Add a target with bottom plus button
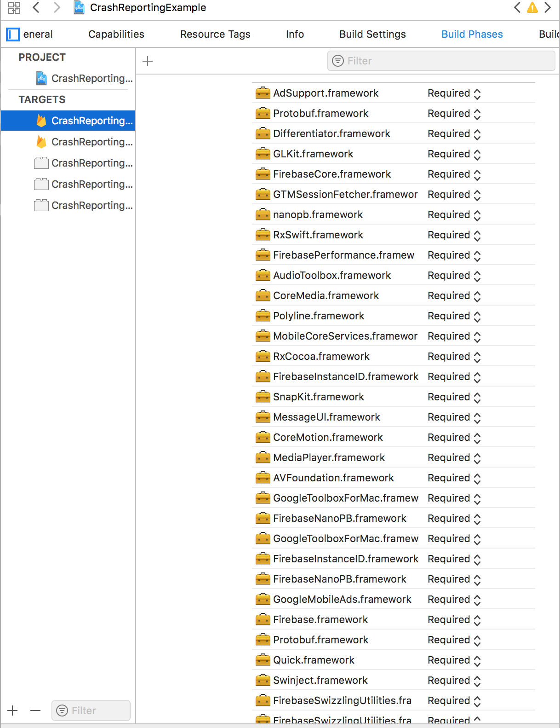This screenshot has height=728, width=560. [x=12, y=711]
